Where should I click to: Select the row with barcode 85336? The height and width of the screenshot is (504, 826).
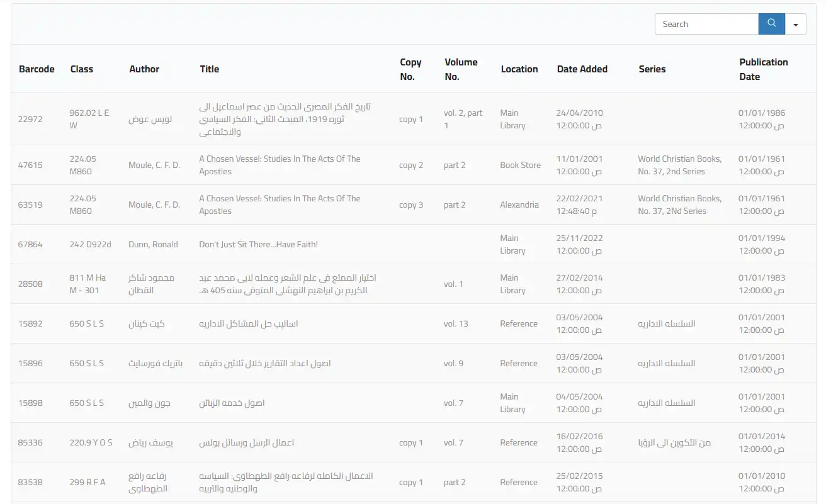[30, 442]
